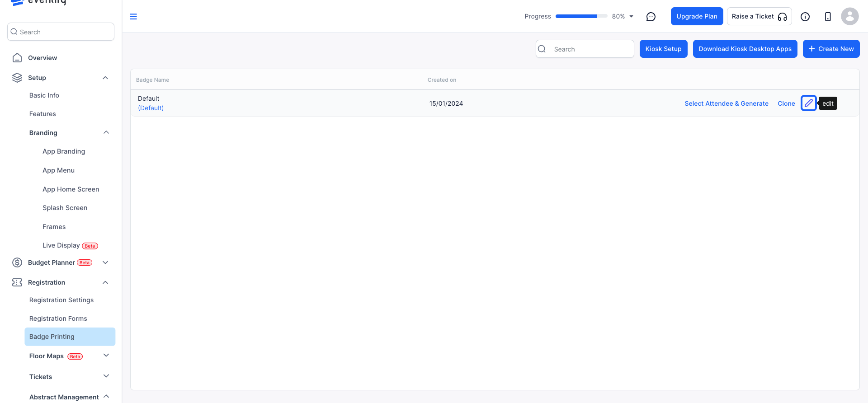Click the Setup layers icon
The height and width of the screenshot is (403, 868).
pyautogui.click(x=17, y=78)
